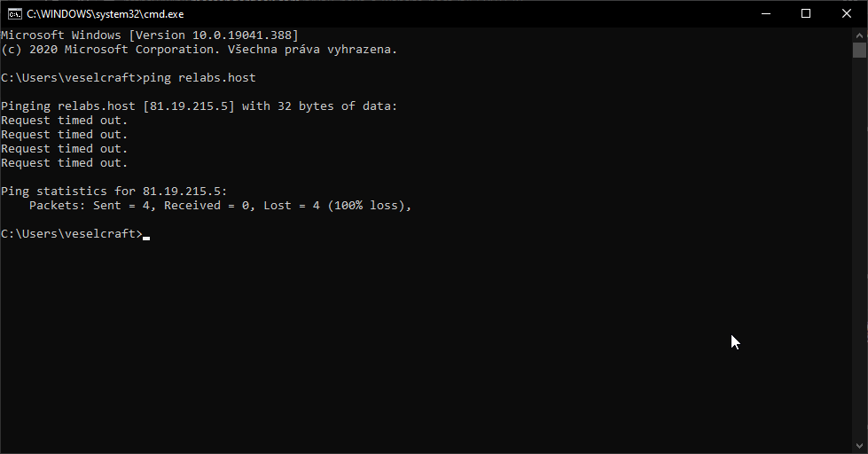
Task: Maximize the cmd.exe window
Action: 806,14
